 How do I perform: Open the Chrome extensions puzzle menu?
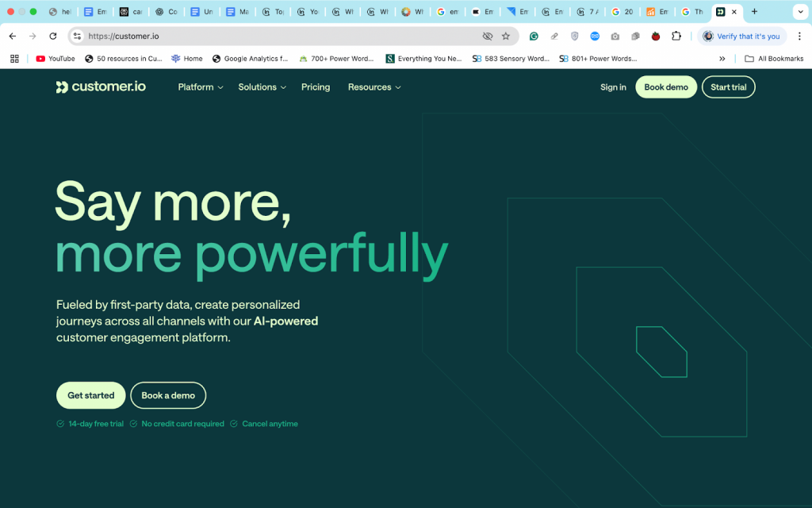676,36
